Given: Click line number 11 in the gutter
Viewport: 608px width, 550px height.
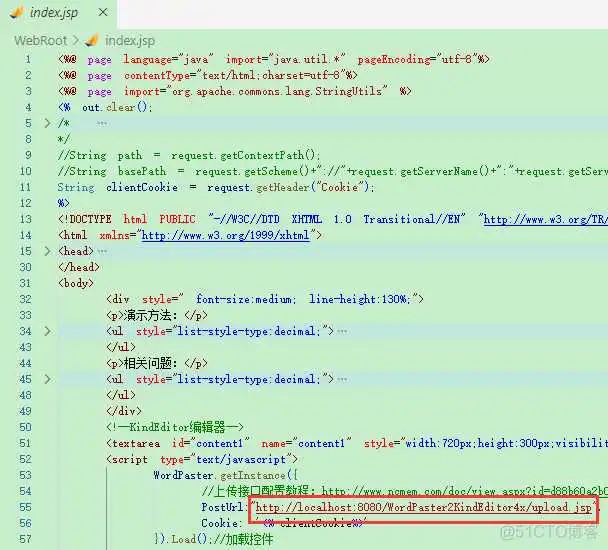Looking at the screenshot, I should coord(26,187).
